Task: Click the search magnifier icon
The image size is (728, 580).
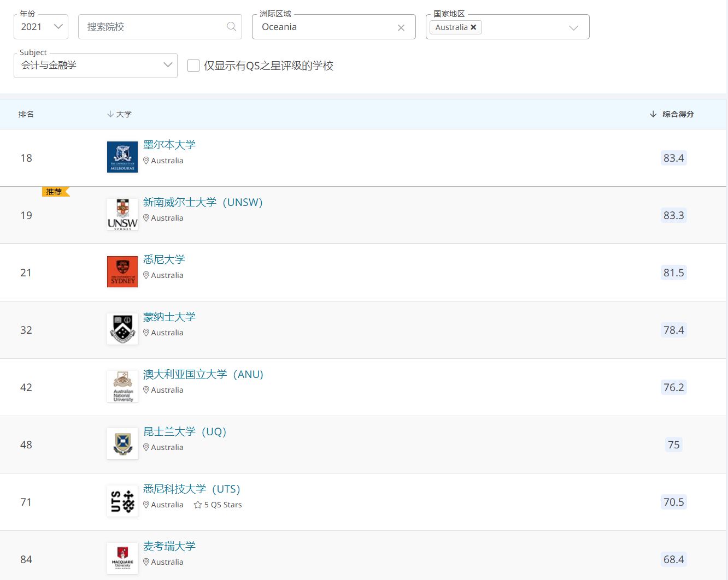Action: 232,27
